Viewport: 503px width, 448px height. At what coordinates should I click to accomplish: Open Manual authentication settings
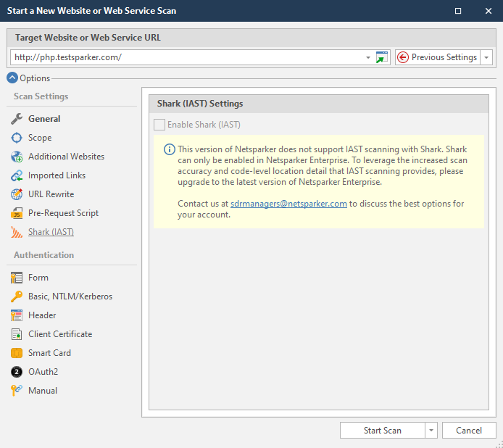(x=43, y=391)
